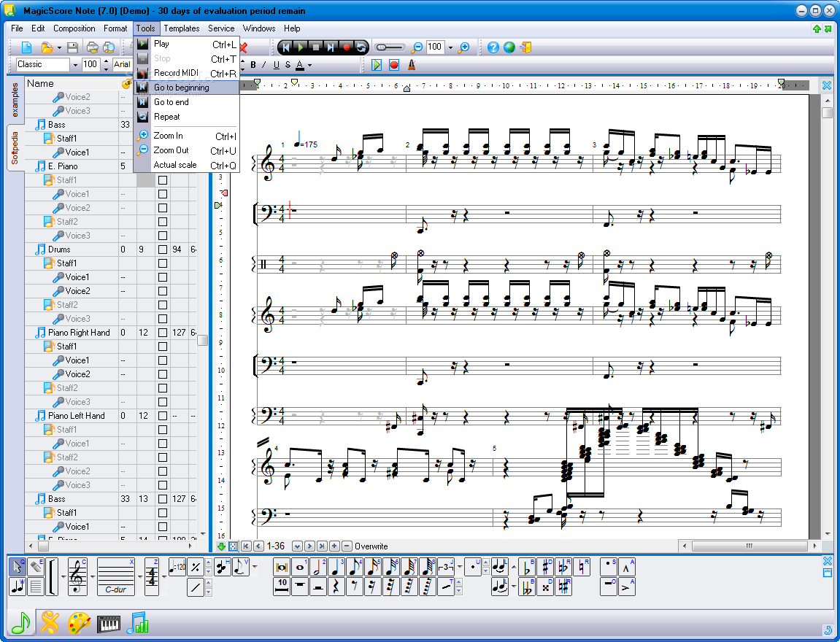Select the eraser tool in note palette

tap(35, 567)
